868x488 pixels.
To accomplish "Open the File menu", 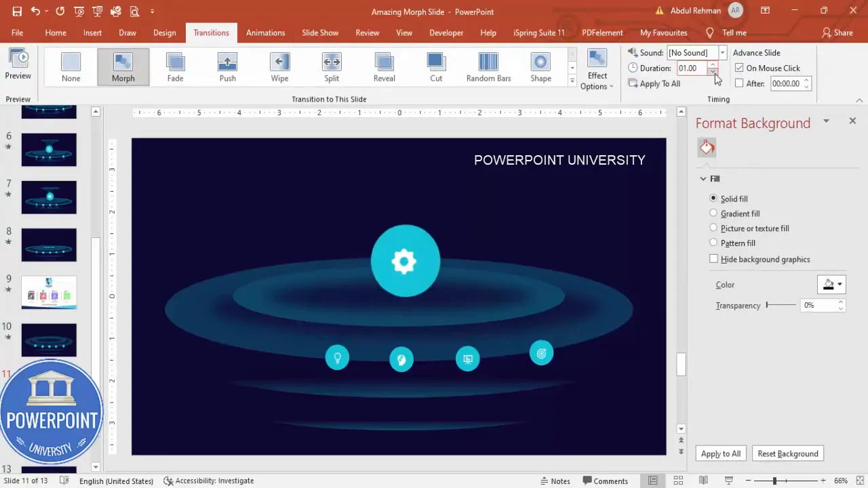I will (17, 33).
